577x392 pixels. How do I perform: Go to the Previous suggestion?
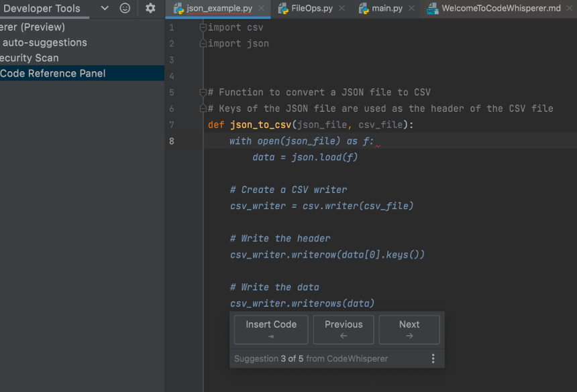[344, 329]
